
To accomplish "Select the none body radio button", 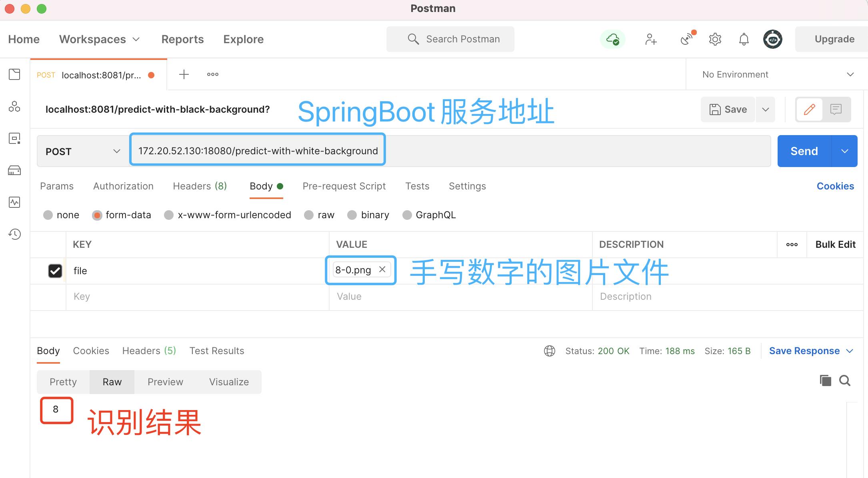I will tap(48, 214).
